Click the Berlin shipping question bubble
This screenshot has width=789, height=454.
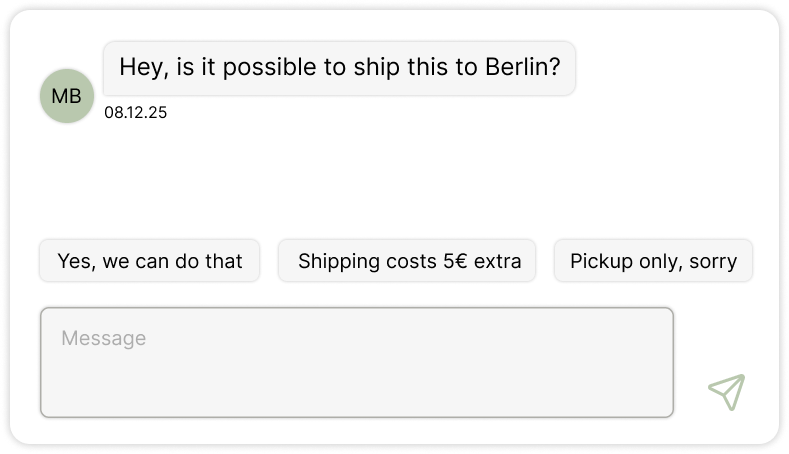(x=339, y=68)
